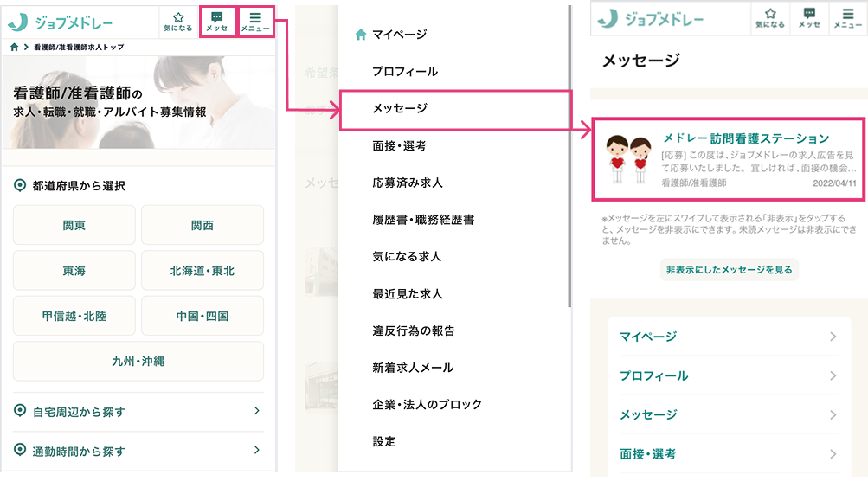Select 甲信越・北陸 region button
Screen dimensions: 868x481
click(74, 316)
